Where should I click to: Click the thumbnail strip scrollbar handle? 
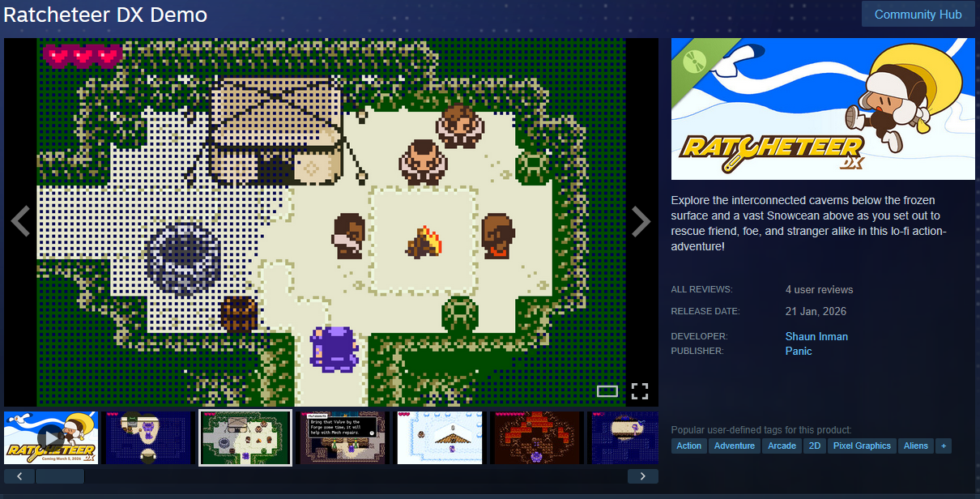pos(60,476)
